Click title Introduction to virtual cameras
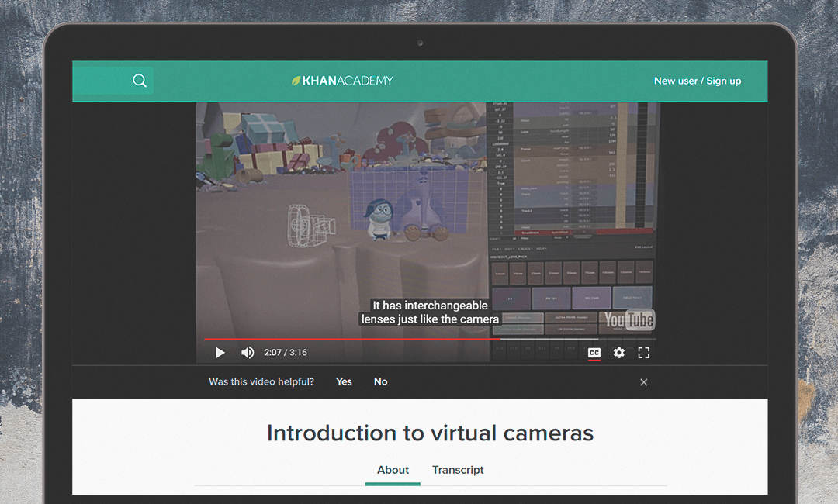Viewport: 838px width, 504px height. pos(430,433)
